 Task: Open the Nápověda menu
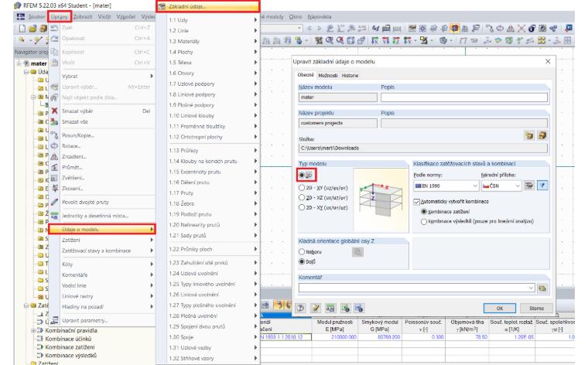(319, 16)
